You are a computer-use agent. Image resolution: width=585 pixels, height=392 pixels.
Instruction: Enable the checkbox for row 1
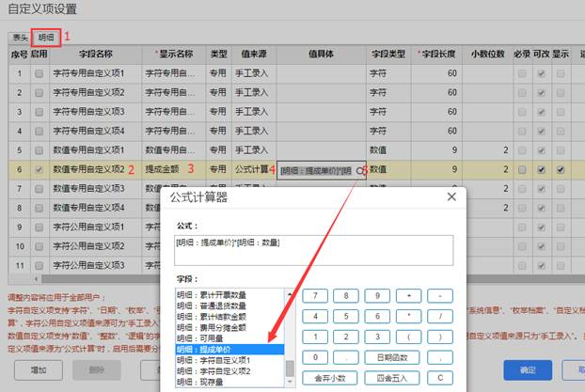pyautogui.click(x=39, y=72)
